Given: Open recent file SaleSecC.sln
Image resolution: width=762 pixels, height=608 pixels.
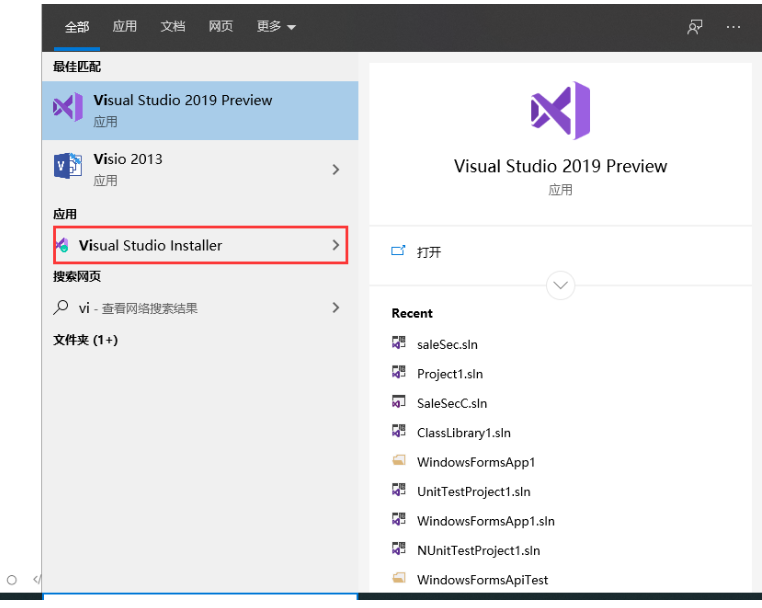Looking at the screenshot, I should point(452,403).
